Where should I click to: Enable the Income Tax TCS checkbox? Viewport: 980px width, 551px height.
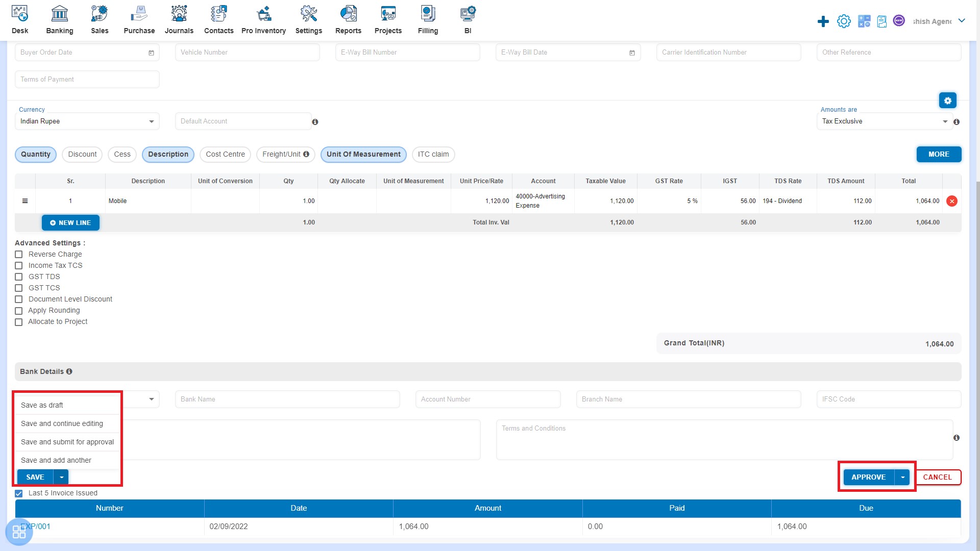[x=19, y=266]
